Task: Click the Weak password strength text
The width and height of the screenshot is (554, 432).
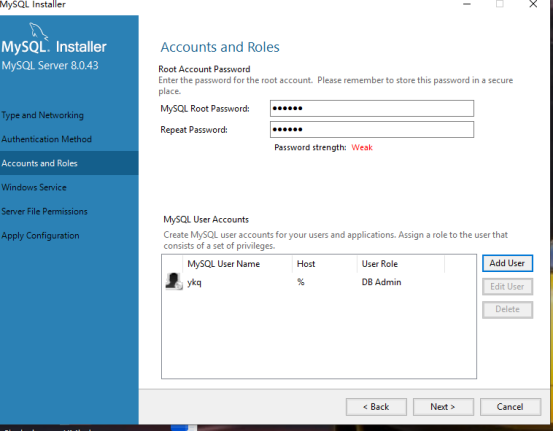Action: click(x=362, y=147)
